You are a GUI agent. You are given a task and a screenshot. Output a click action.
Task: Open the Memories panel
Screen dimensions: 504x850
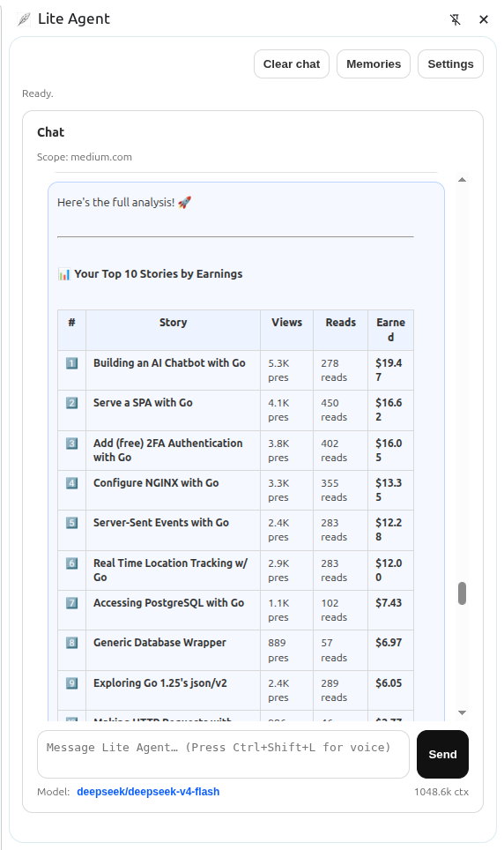pyautogui.click(x=374, y=64)
